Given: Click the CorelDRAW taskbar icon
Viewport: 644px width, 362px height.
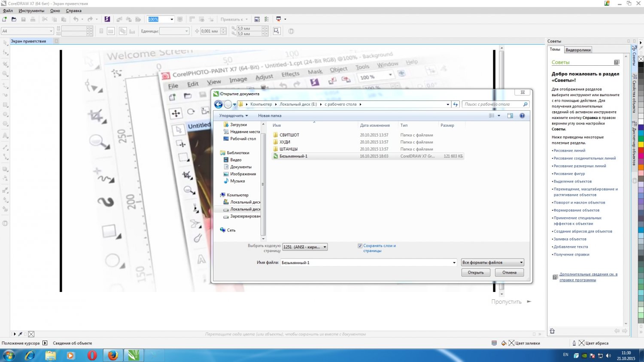Looking at the screenshot, I should 134,355.
